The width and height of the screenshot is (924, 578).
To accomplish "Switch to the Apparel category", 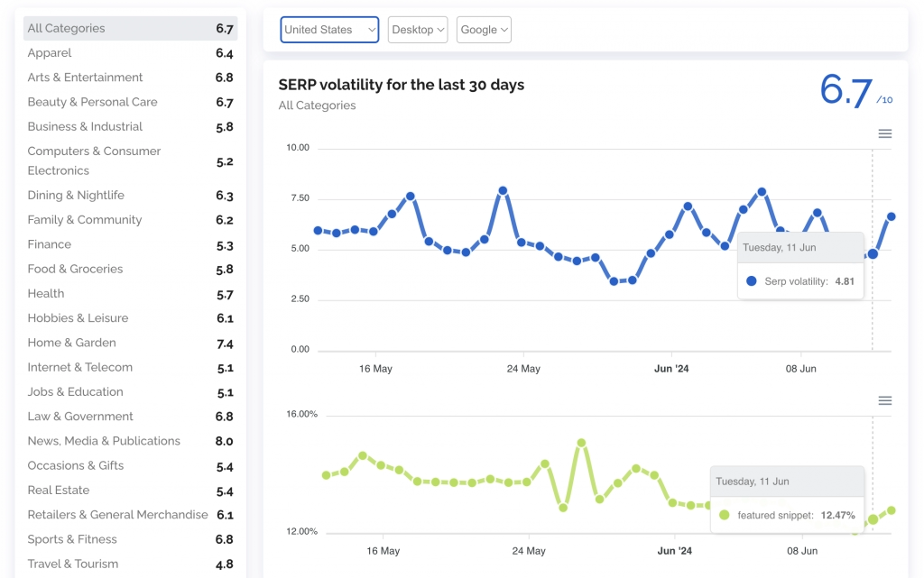I will tap(50, 52).
